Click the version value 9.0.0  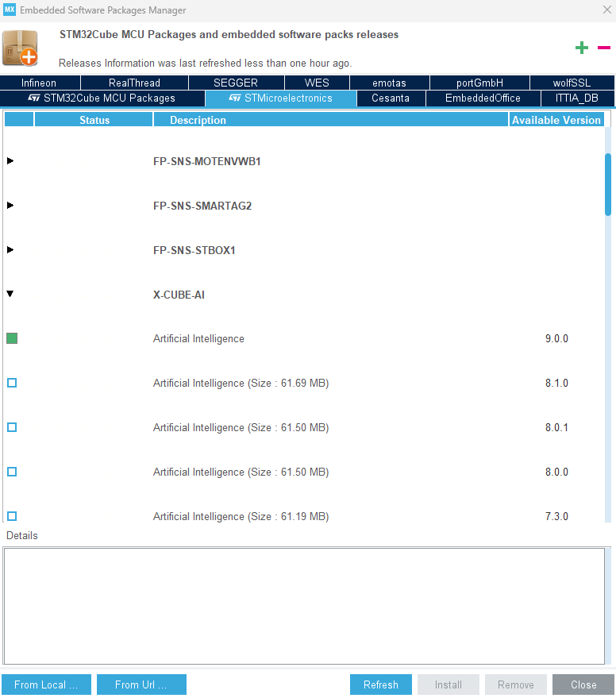556,338
